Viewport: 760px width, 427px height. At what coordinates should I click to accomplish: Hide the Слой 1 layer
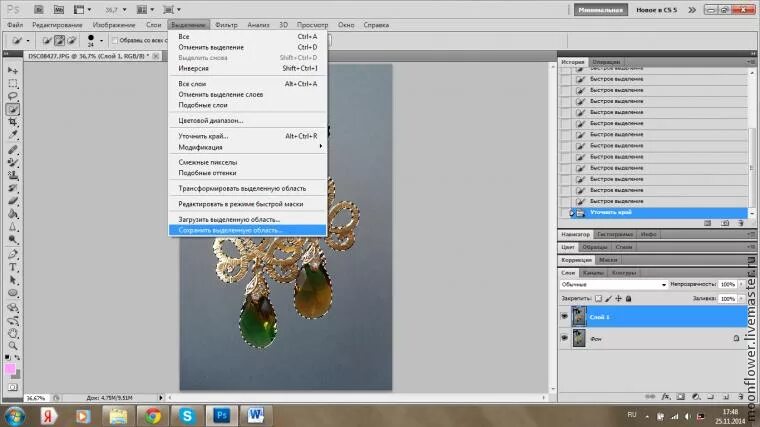tap(564, 316)
